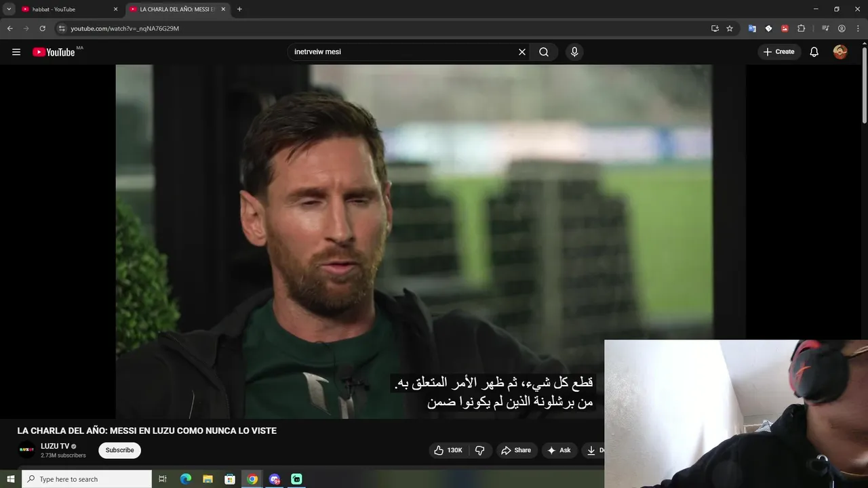Bookmark this page with the star

pos(730,28)
